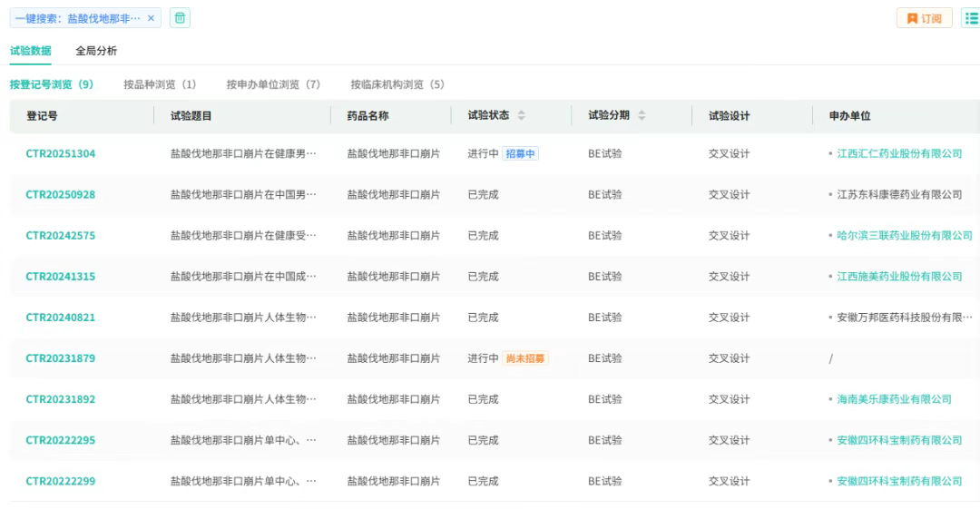The width and height of the screenshot is (980, 509).
Task: Sort by the 试验状态 column arrows
Action: 522,116
